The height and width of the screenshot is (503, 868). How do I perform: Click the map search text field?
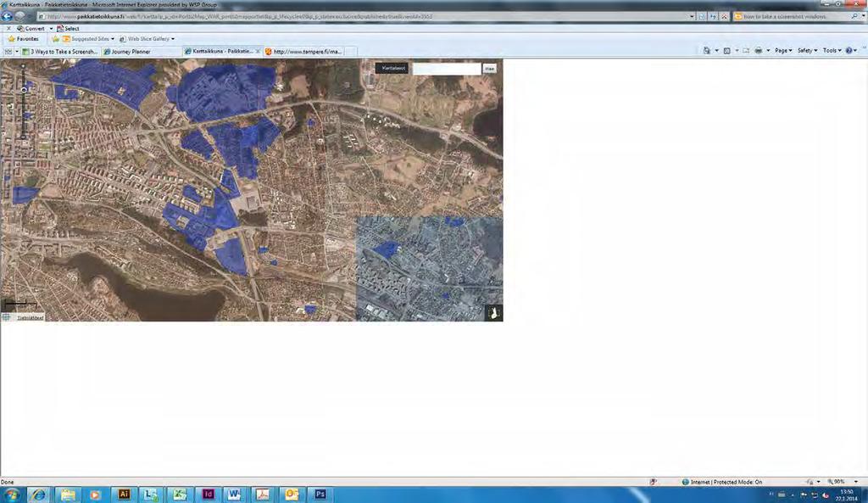point(447,69)
